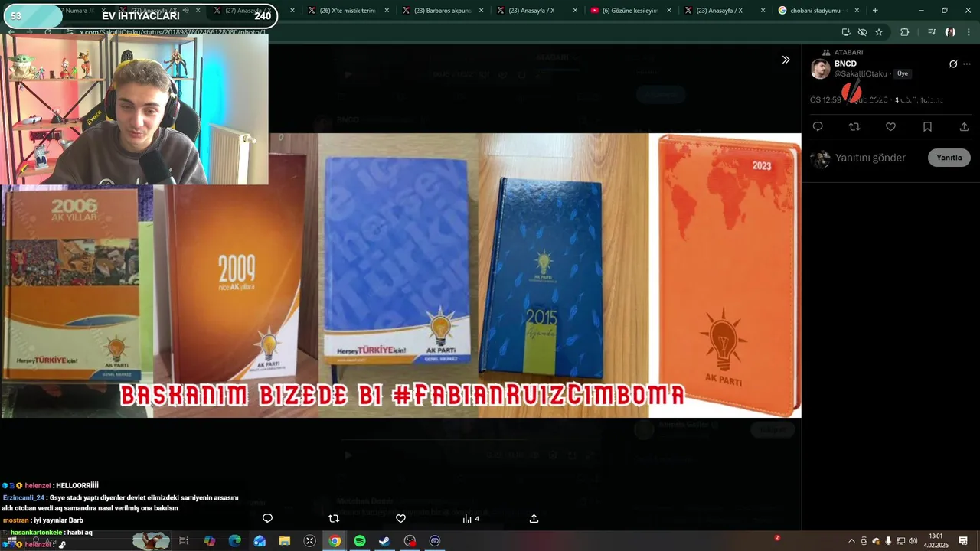Open Chrome profile avatar
The image size is (980, 551).
[x=950, y=32]
